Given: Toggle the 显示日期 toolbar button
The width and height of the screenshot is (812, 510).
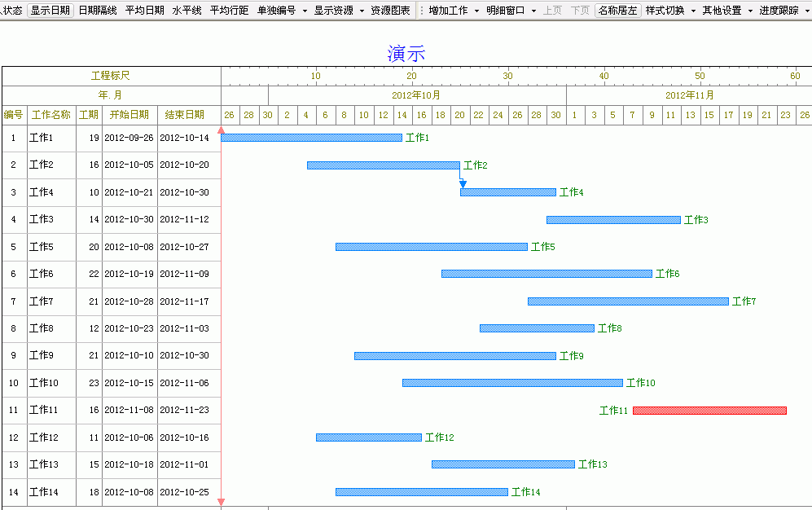Looking at the screenshot, I should coord(50,11).
